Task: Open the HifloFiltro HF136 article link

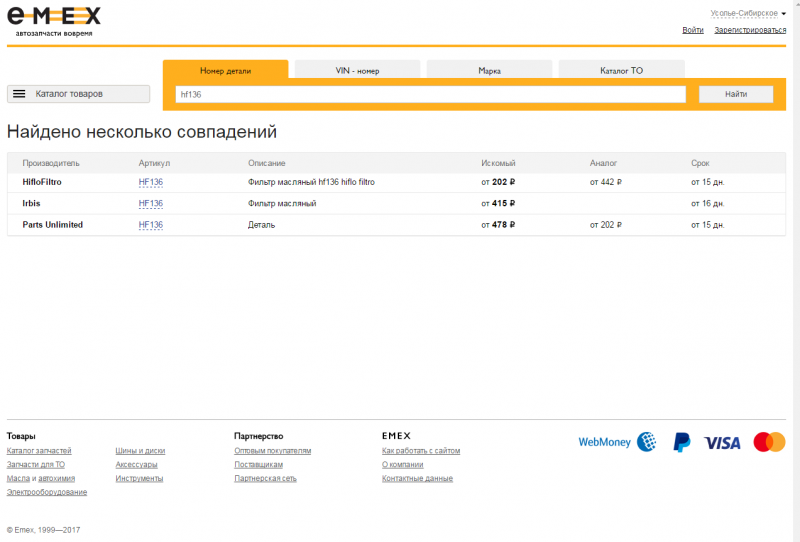Action: coord(150,183)
